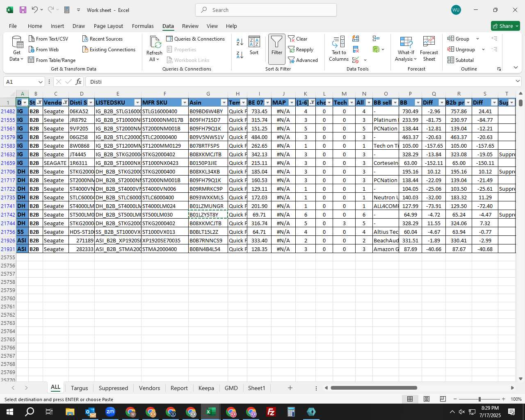
Task: Open filter dropdown for MAP column
Action: pos(292,103)
